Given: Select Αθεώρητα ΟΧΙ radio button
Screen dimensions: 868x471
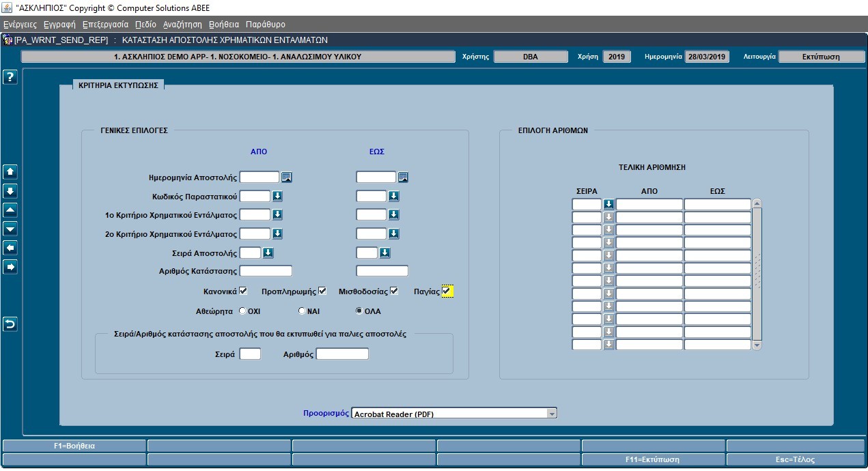Looking at the screenshot, I should click(x=242, y=311).
